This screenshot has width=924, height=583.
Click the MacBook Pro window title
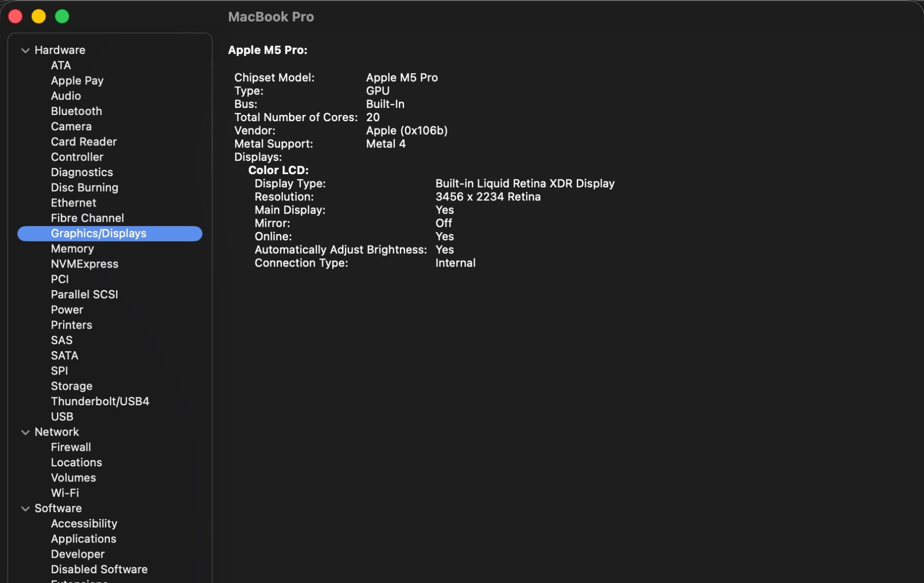click(x=271, y=17)
